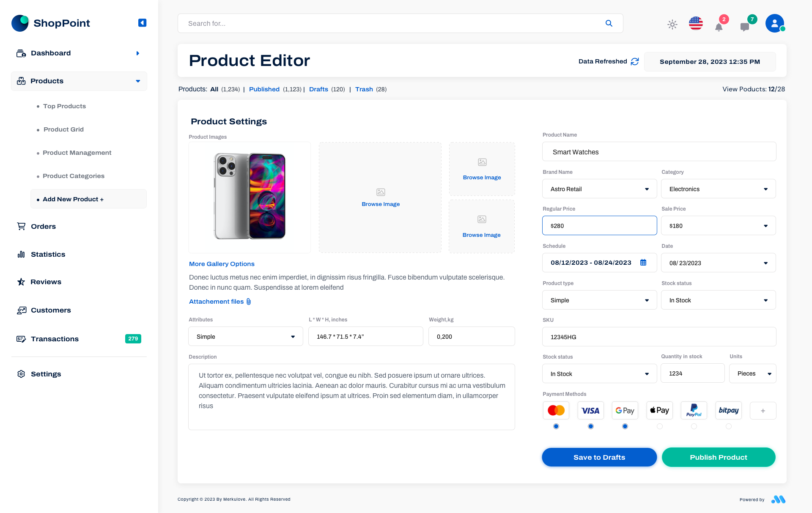
Task: Click the smartphone product image thumbnail
Action: (250, 197)
